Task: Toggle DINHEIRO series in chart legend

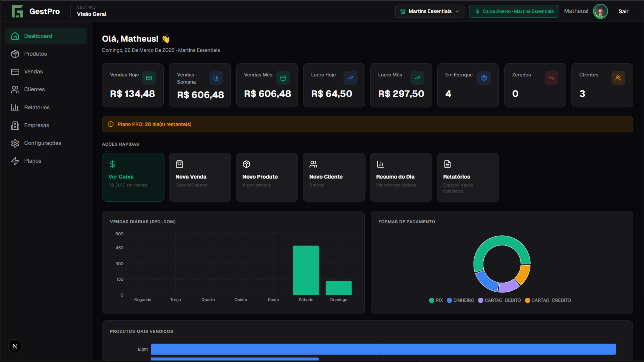Action: [460, 300]
